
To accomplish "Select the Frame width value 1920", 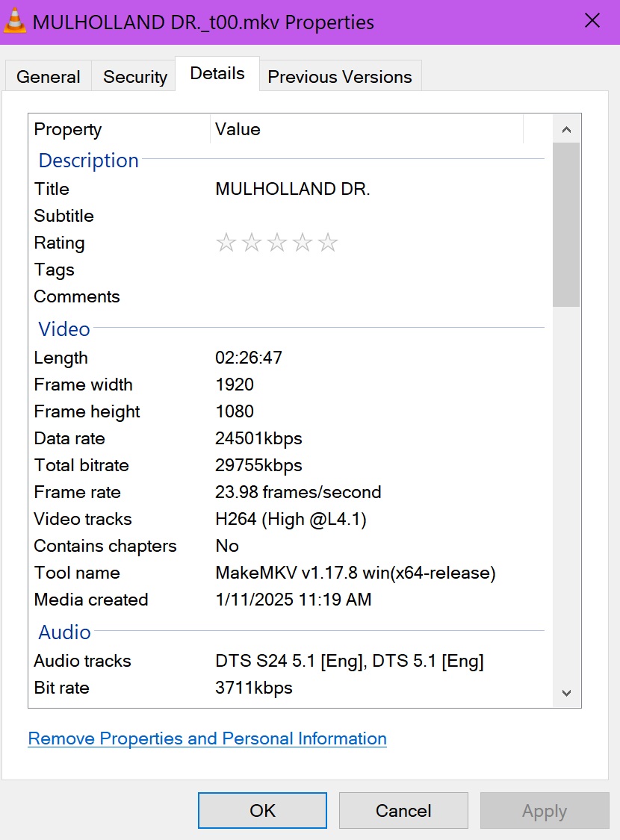I will click(x=235, y=384).
